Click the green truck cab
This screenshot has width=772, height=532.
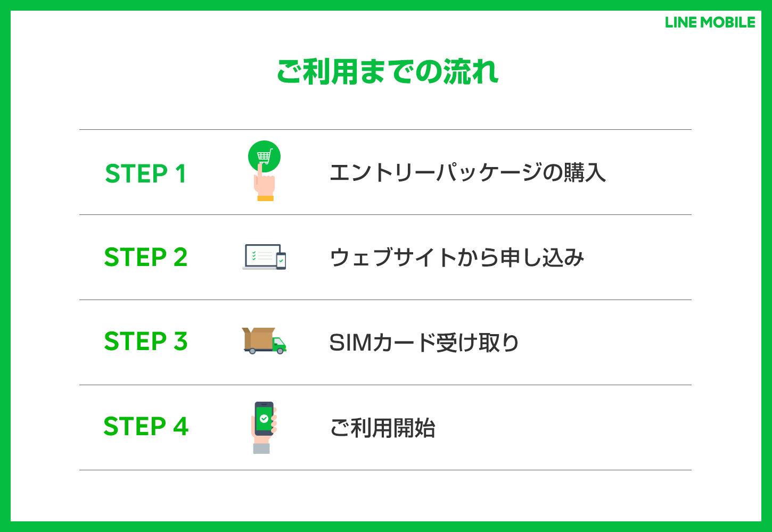tap(279, 344)
